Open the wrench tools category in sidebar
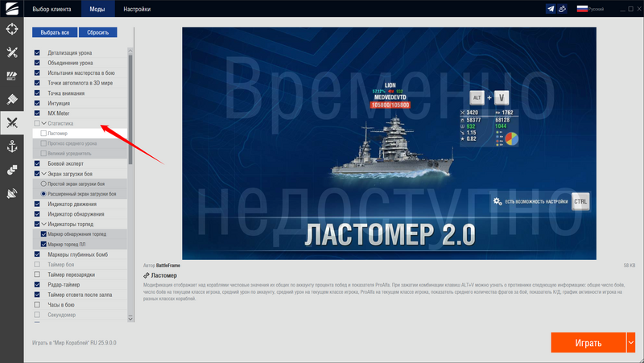The width and height of the screenshot is (644, 363). (12, 53)
